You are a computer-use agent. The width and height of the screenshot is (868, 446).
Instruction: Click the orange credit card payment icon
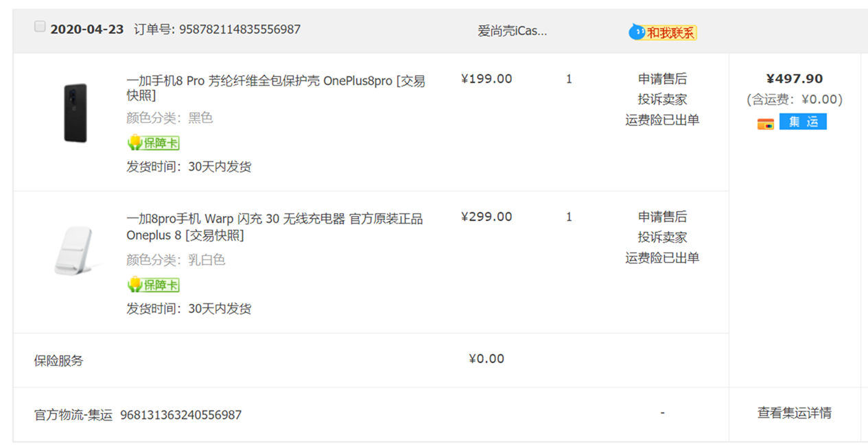tap(765, 124)
